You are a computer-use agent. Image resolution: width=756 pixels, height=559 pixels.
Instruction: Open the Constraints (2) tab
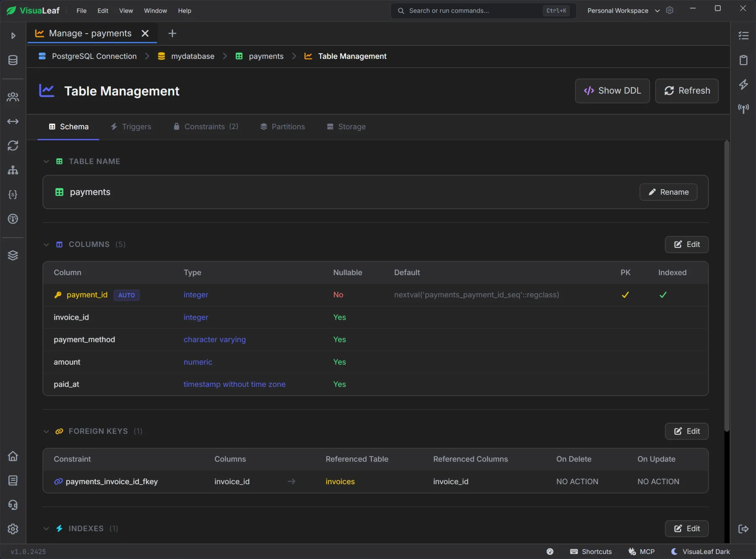point(206,127)
